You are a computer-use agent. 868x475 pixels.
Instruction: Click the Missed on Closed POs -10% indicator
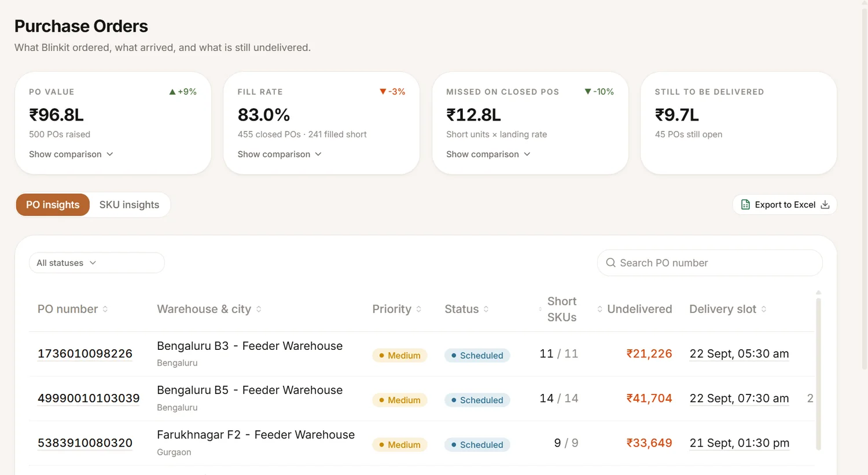(x=599, y=92)
